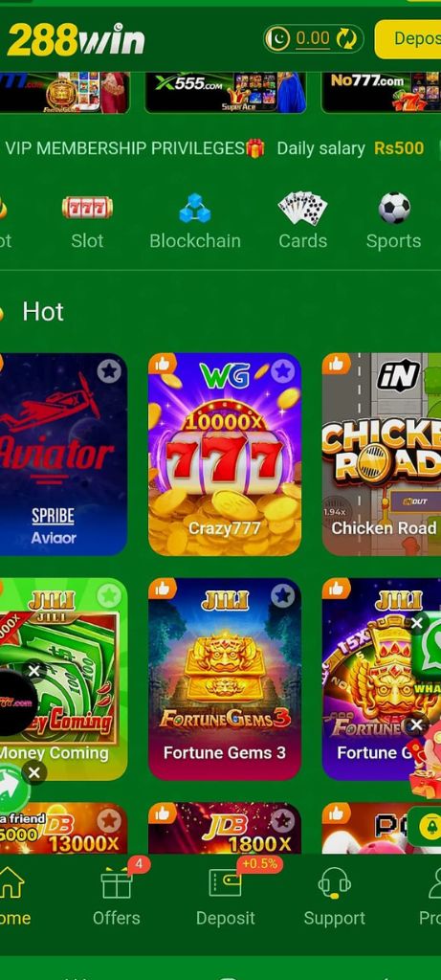Open the X555.com promo banner
441x980 pixels.
226,93
